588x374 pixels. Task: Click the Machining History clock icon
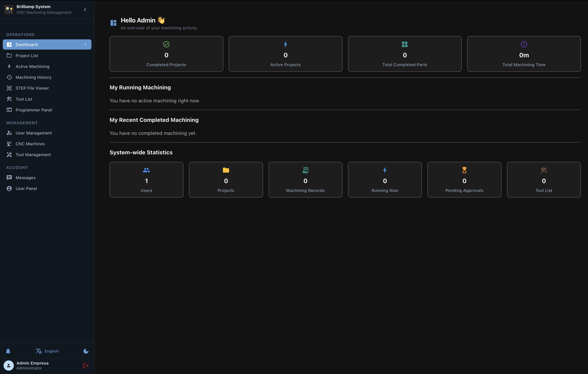[x=9, y=77]
